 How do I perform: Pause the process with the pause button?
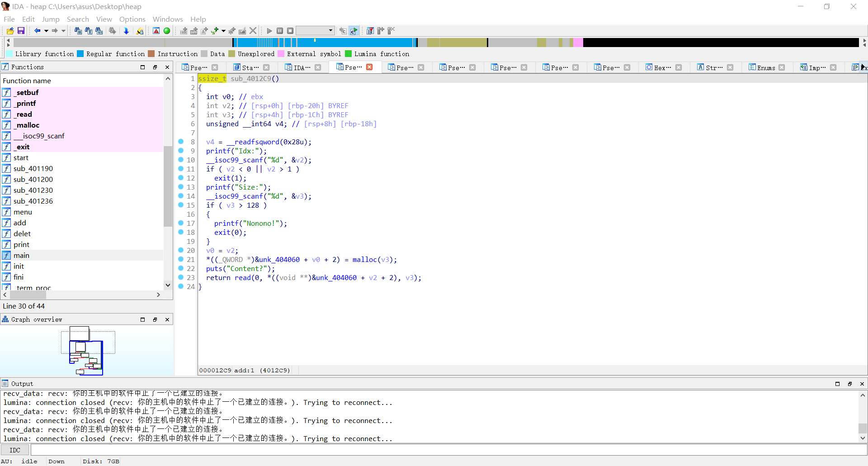pyautogui.click(x=280, y=31)
